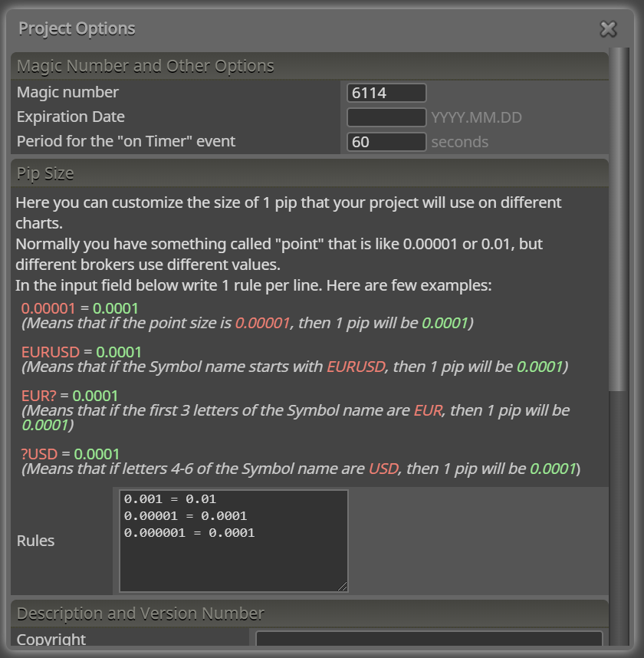
Task: Click the 'Project Options' dialog title
Action: point(77,28)
